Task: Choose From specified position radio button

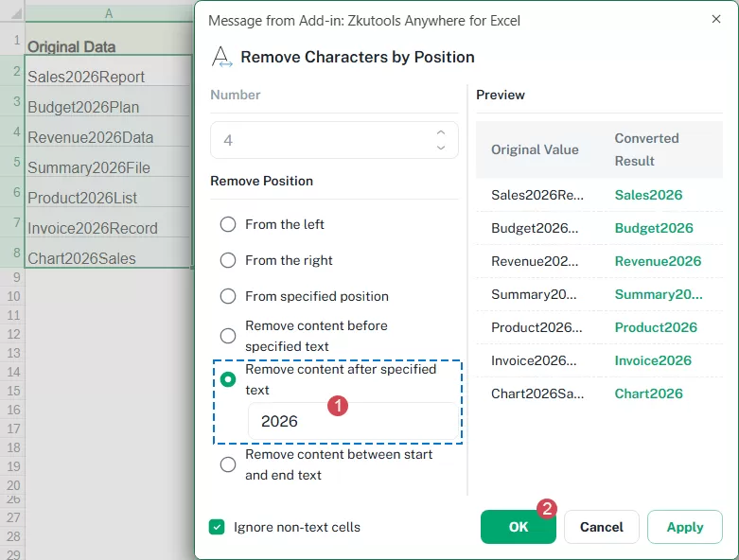Action: click(x=228, y=296)
